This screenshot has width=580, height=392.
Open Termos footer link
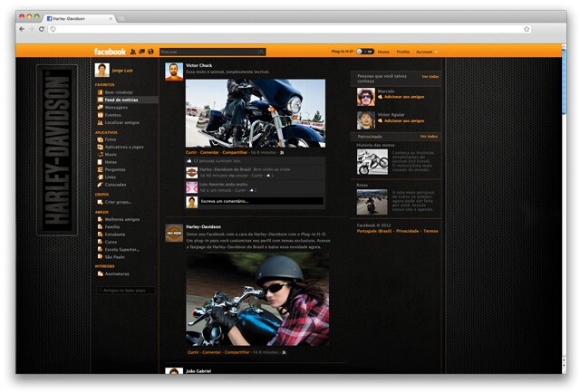pyautogui.click(x=430, y=231)
